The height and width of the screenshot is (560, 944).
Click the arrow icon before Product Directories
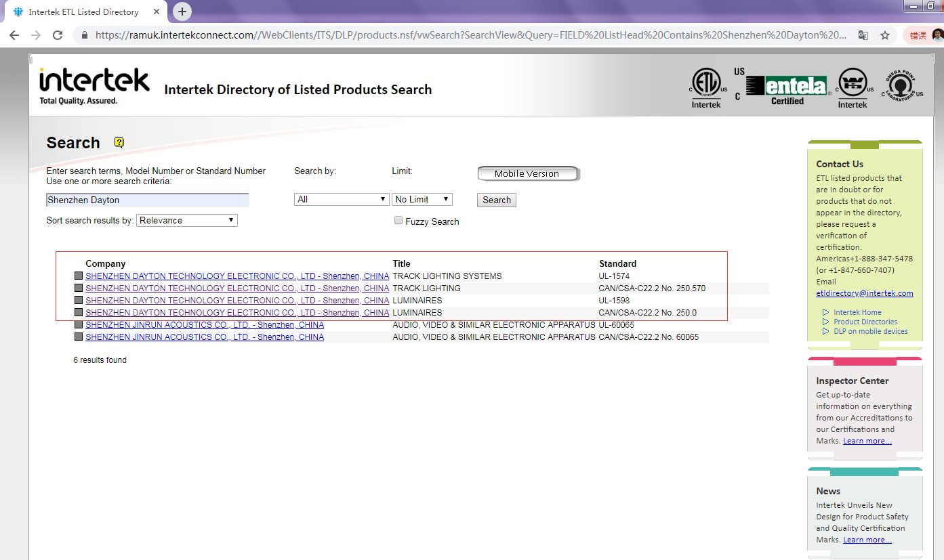coord(825,322)
